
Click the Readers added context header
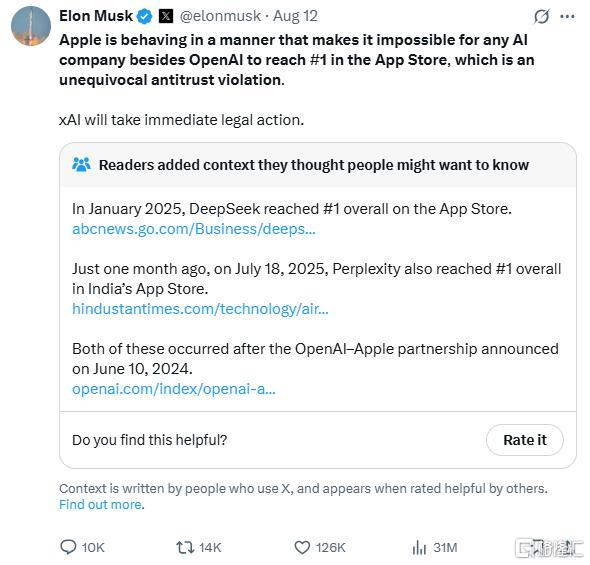pos(314,165)
